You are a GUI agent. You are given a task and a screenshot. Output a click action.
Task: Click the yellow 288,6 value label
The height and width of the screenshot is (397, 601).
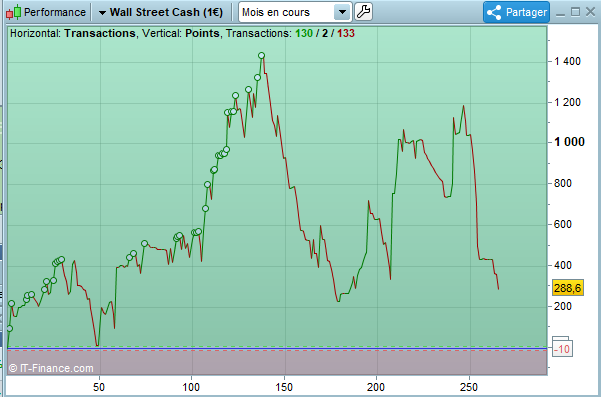[x=568, y=287]
